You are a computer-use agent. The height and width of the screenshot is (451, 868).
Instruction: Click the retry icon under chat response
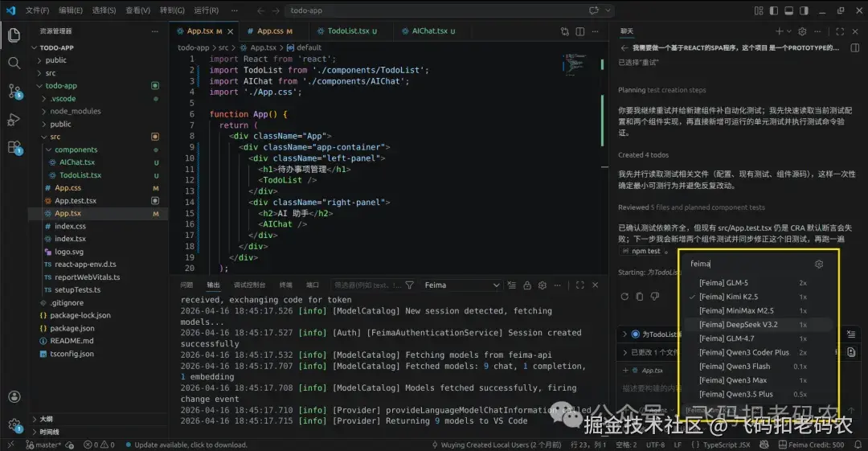click(x=624, y=297)
